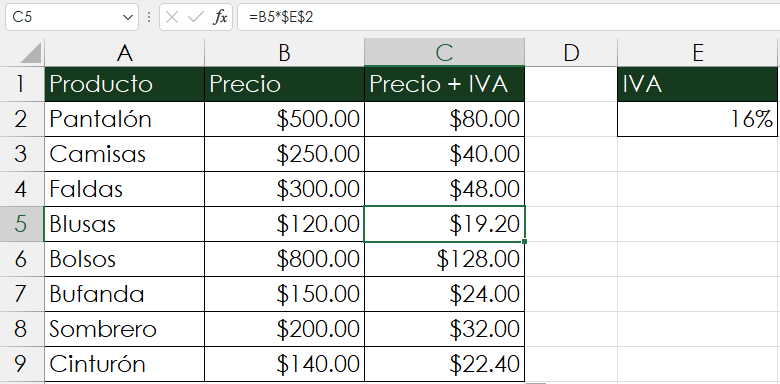This screenshot has width=780, height=384.
Task: Click the Select All corner triangle
Action: tap(31, 53)
